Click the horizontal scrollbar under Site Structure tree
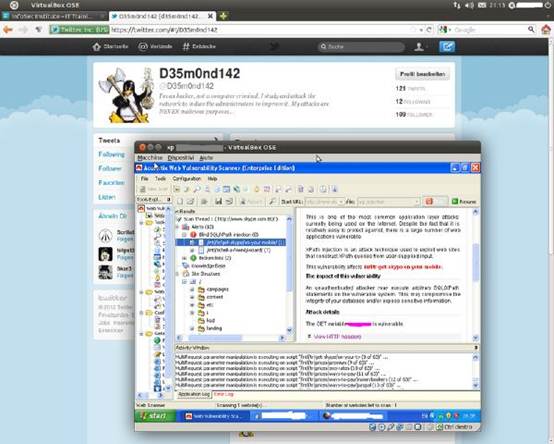This screenshot has height=444, width=554. pos(232,338)
